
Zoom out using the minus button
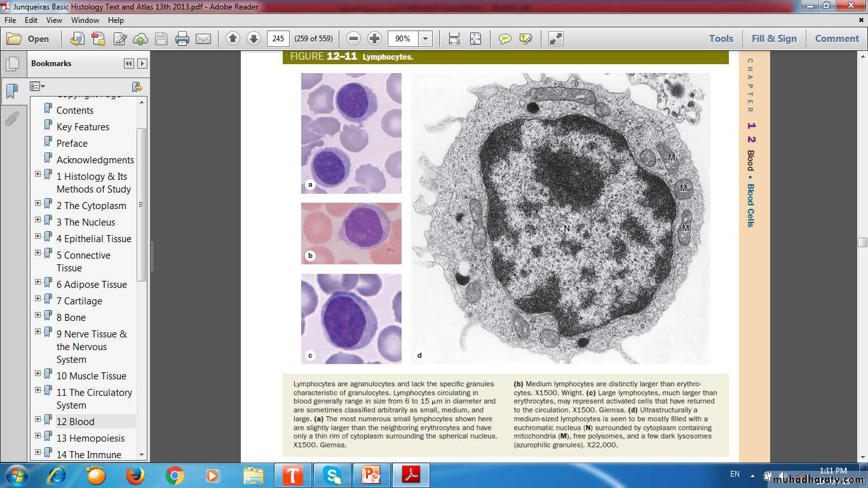(x=354, y=39)
